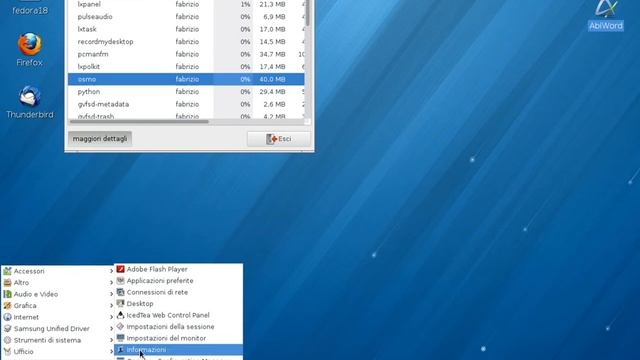Screen dimensions: 640x360
Task: Open Accessori menu category
Action: 58,271
